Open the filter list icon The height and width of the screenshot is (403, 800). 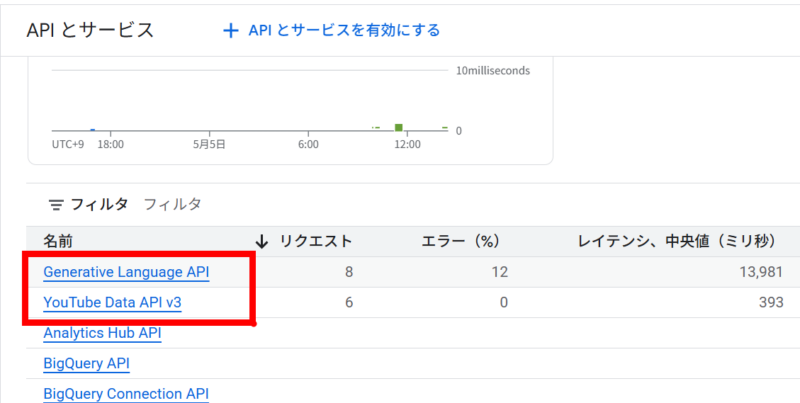click(x=56, y=205)
